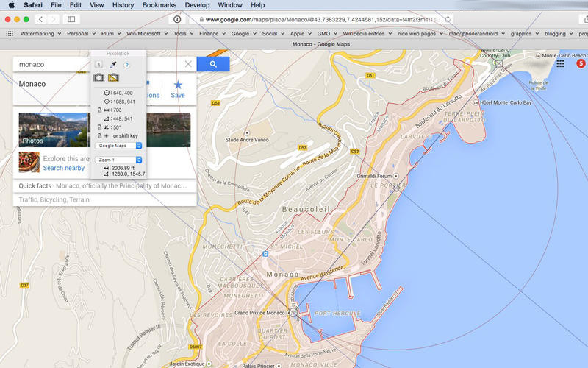
Task: Open the Photos thumbnail of Monaco
Action: pyautogui.click(x=52, y=130)
